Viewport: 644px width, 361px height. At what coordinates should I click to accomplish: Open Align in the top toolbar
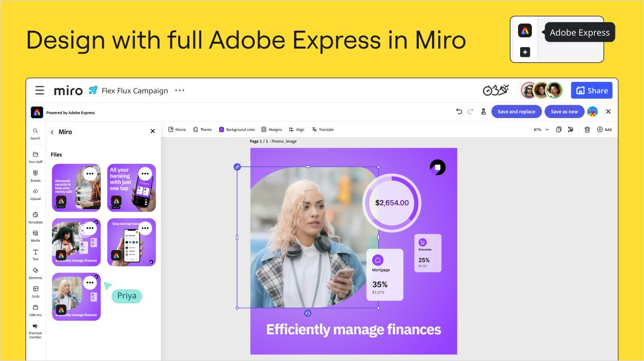296,130
